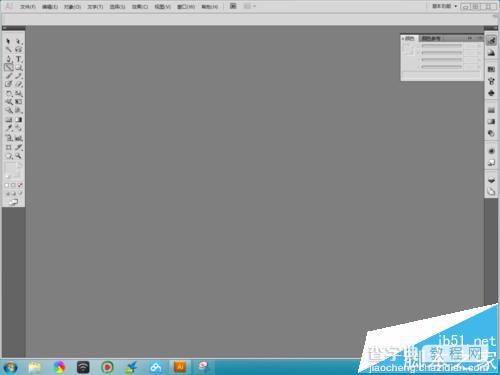Screen dimensions: 500x375
Task: Open the Gradient panel from the dock
Action: click(491, 122)
